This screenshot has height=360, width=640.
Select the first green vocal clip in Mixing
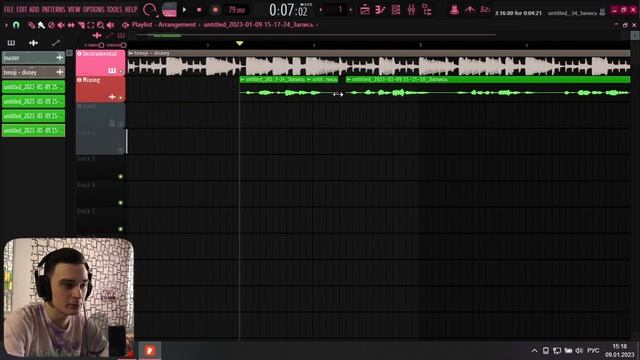pyautogui.click(x=272, y=89)
